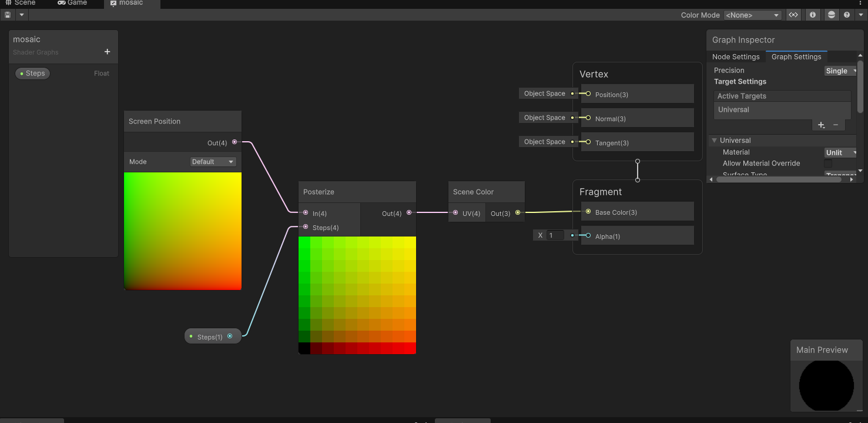Click the Alpha value input field on Fragment node
Viewport: 868px width, 423px height.
555,235
